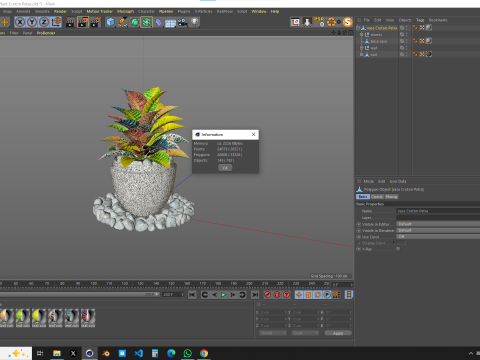Click the downward arrow drop-to-floor icon
The width and height of the screenshot is (480, 360).
(307, 22)
